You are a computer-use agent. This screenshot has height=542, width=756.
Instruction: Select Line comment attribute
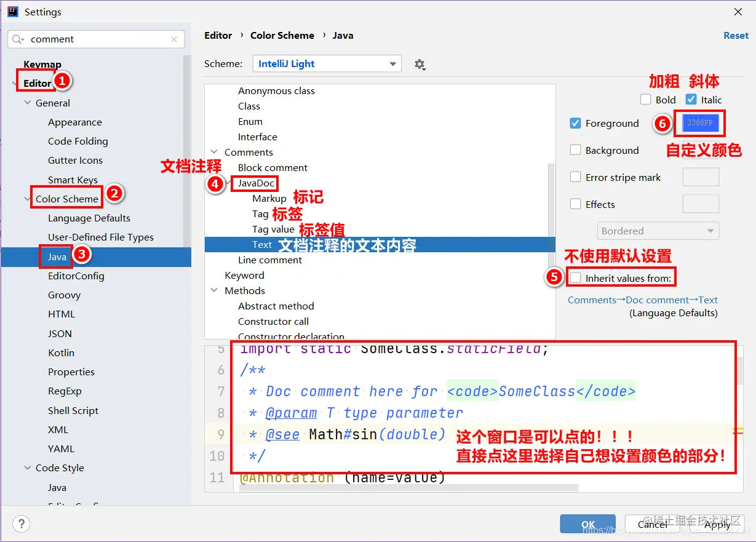pos(270,260)
